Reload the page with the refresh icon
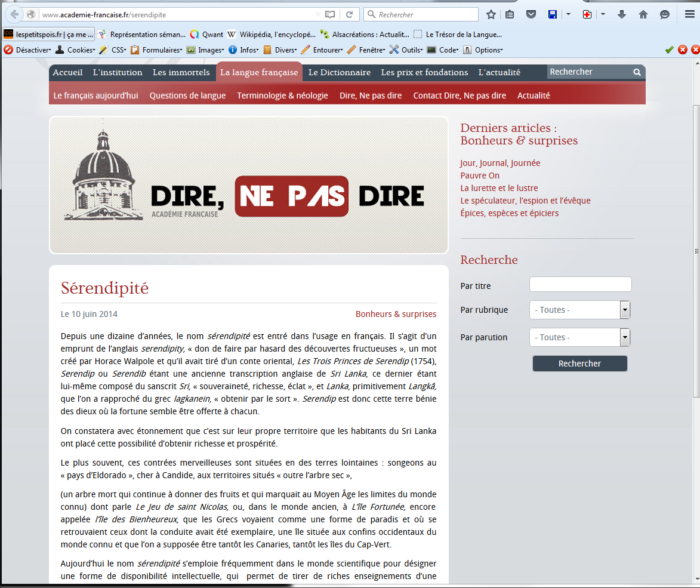This screenshot has width=700, height=588. point(349,14)
